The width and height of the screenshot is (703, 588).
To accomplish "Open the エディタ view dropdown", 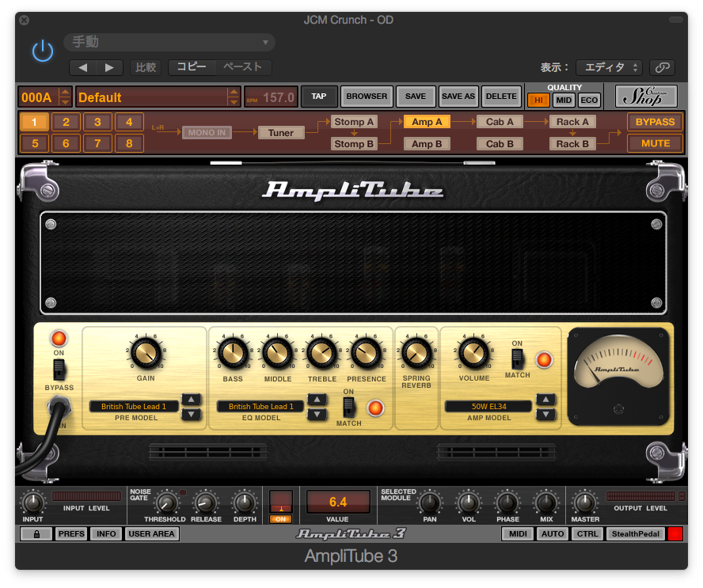I will [x=609, y=67].
